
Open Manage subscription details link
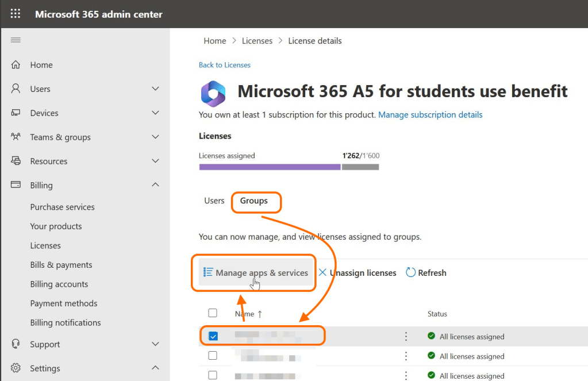click(430, 115)
